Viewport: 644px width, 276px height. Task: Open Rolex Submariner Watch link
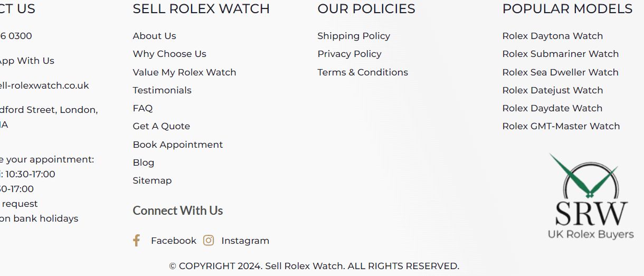coord(560,54)
